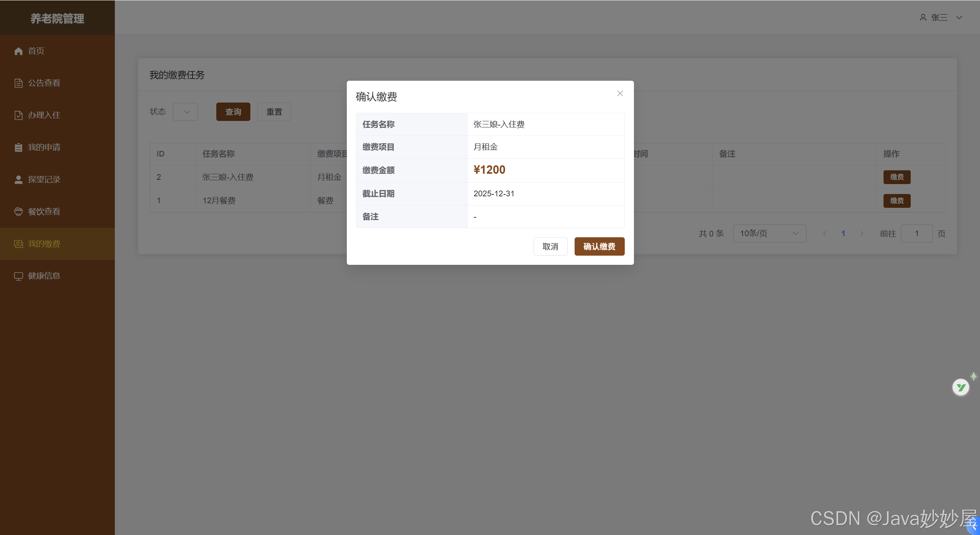Image resolution: width=980 pixels, height=535 pixels.
Task: Click the person icon for 探望记录
Action: tap(18, 179)
